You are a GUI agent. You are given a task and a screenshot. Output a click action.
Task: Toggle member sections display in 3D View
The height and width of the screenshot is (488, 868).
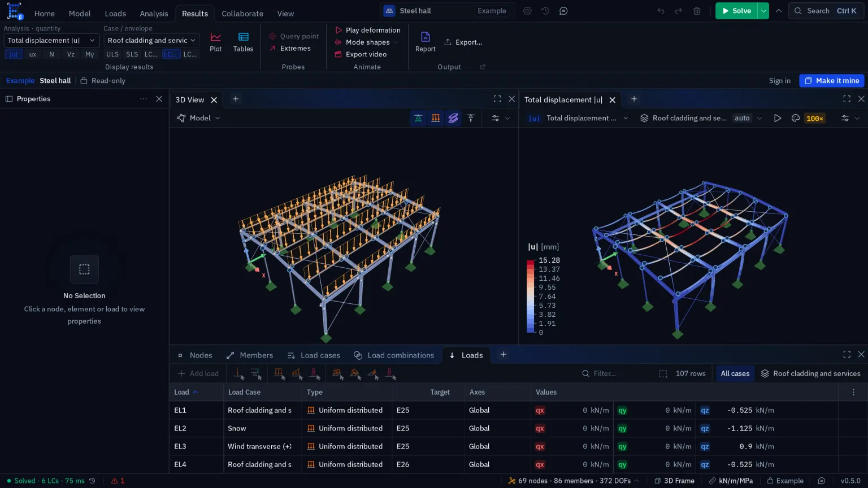tap(453, 118)
